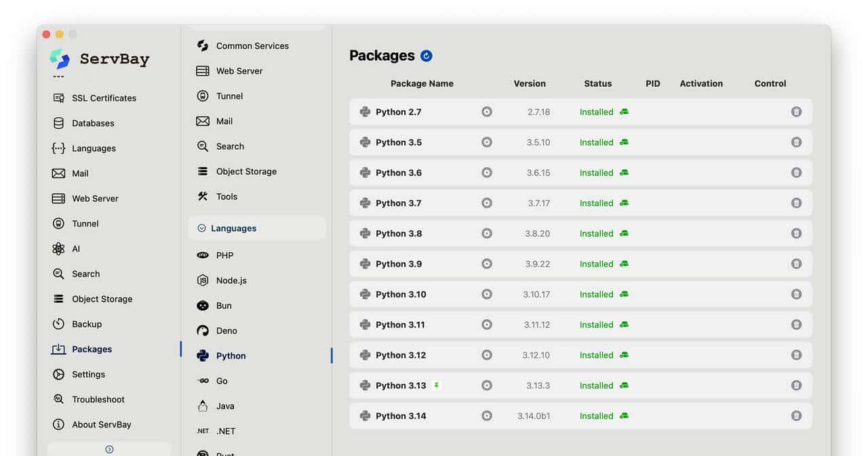This screenshot has width=868, height=456.
Task: Click the green pin icon beside Python 3.13
Action: click(437, 386)
